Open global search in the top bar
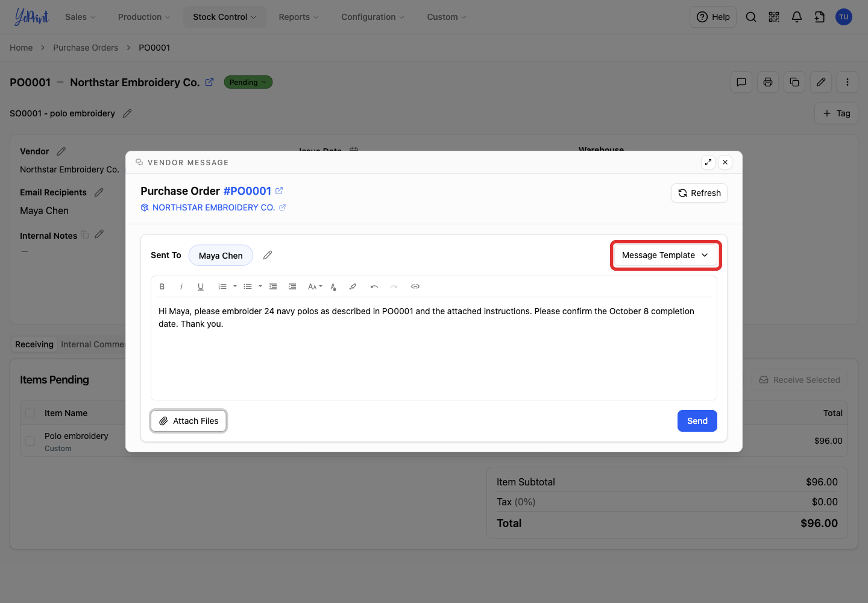The image size is (868, 603). pyautogui.click(x=751, y=17)
